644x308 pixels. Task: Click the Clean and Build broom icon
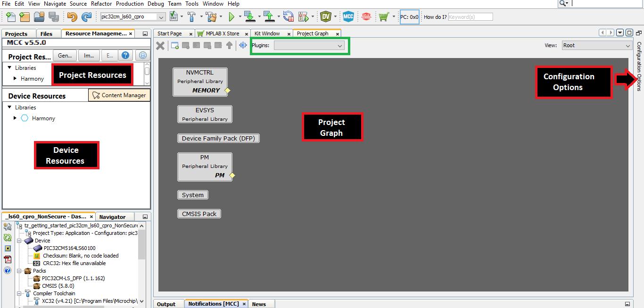pyautogui.click(x=212, y=17)
